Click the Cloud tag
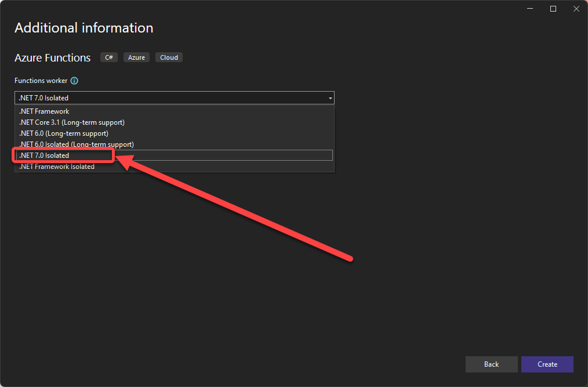This screenshot has height=387, width=588. click(x=169, y=57)
